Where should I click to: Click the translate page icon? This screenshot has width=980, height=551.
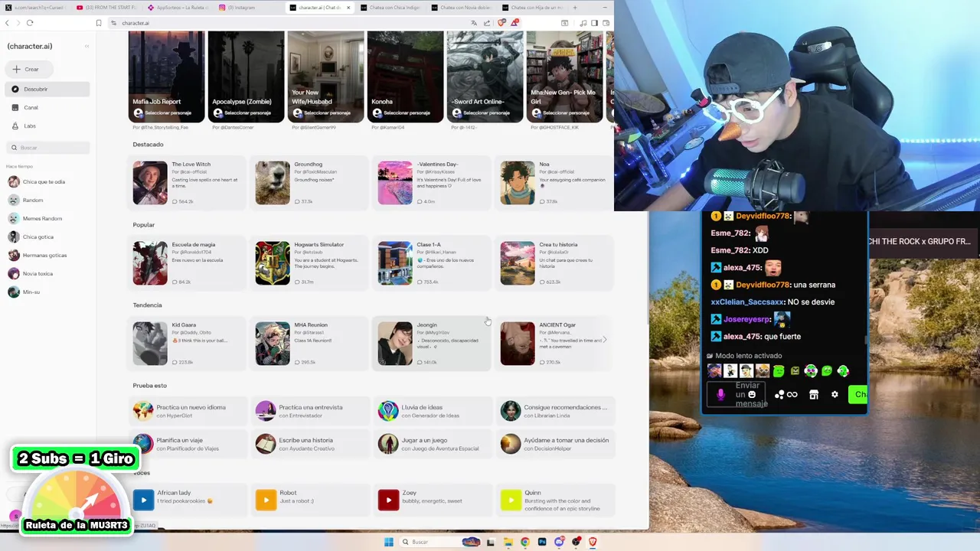(474, 23)
